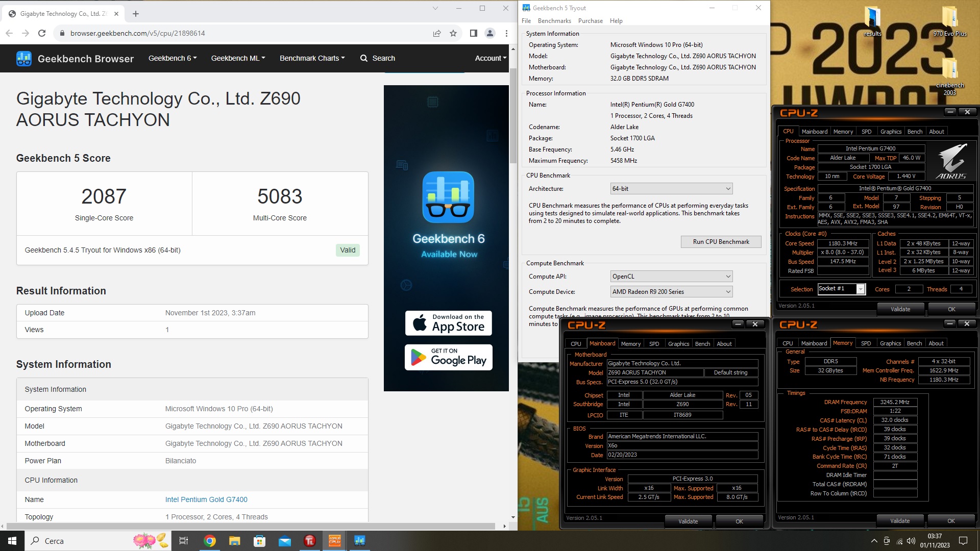Open the Purchase menu in Geekbench 5
Viewport: 980px width, 551px height.
point(591,21)
